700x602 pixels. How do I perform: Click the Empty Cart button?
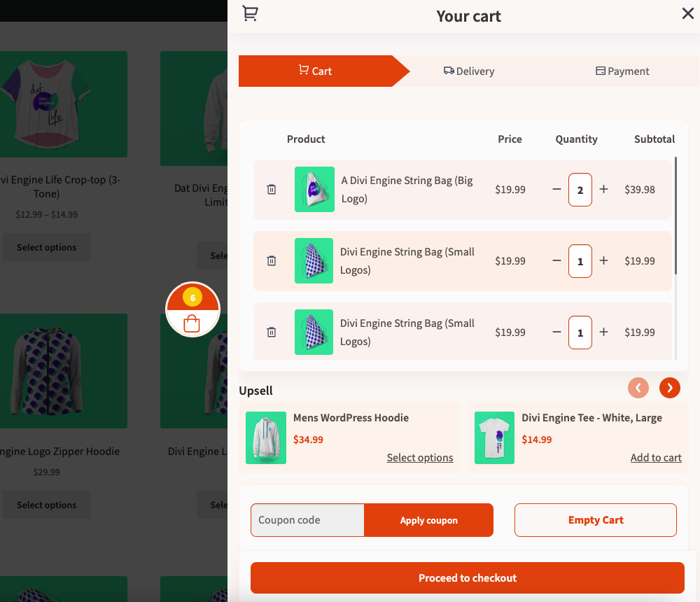point(596,520)
